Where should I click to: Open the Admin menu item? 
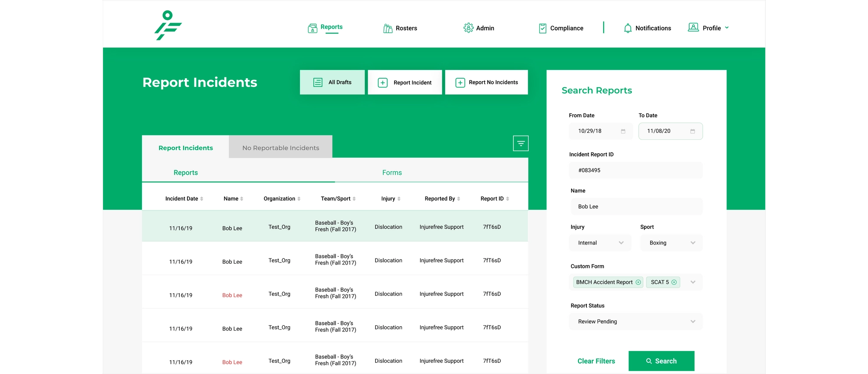pos(485,28)
